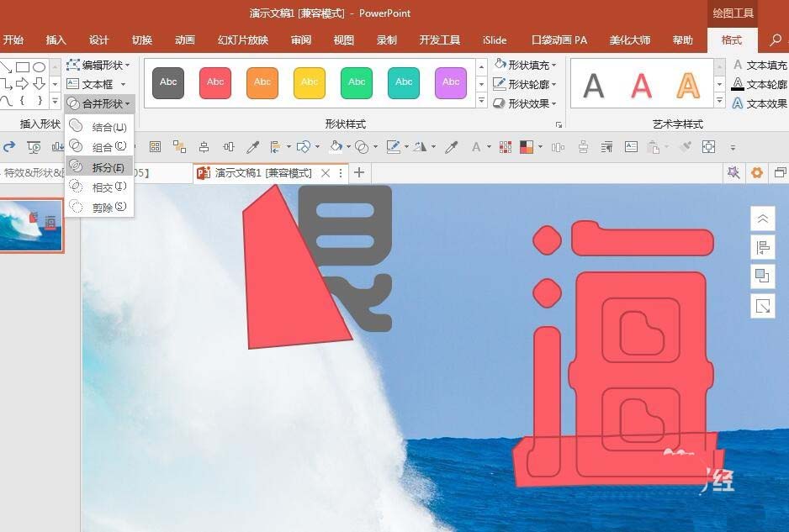
Task: Apply the red Abc shape style
Action: pyautogui.click(x=215, y=82)
